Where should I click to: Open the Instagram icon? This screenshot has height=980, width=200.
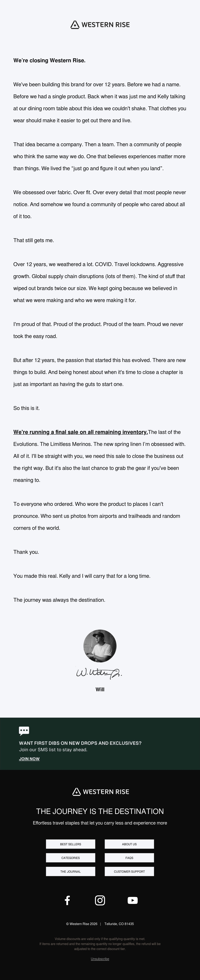click(100, 900)
